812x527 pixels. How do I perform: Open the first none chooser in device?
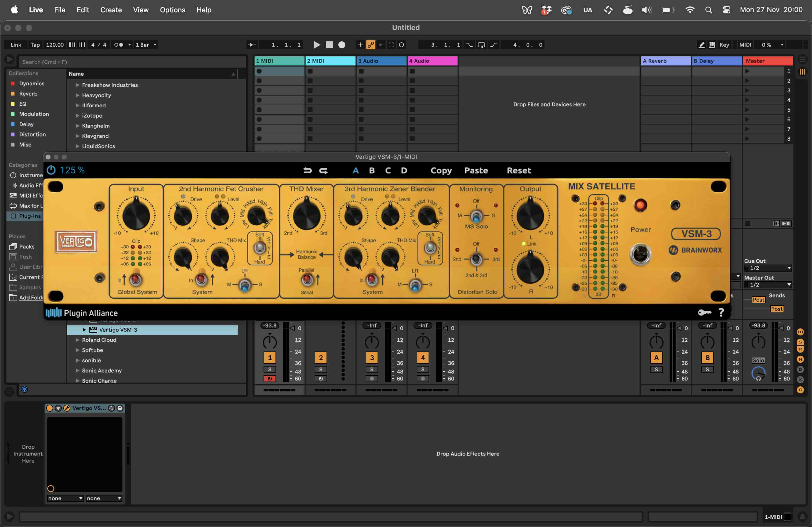[65, 498]
